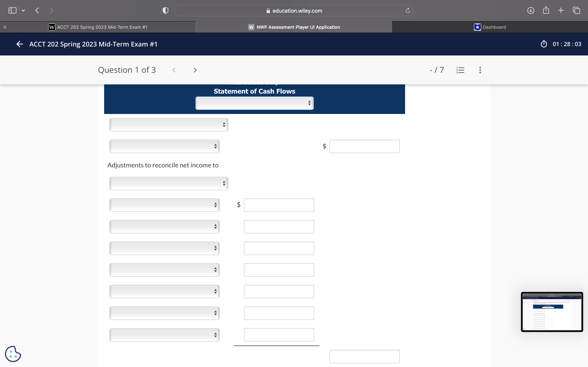Open dropdown under Statement of Cash Flows
588x367 pixels.
(254, 103)
